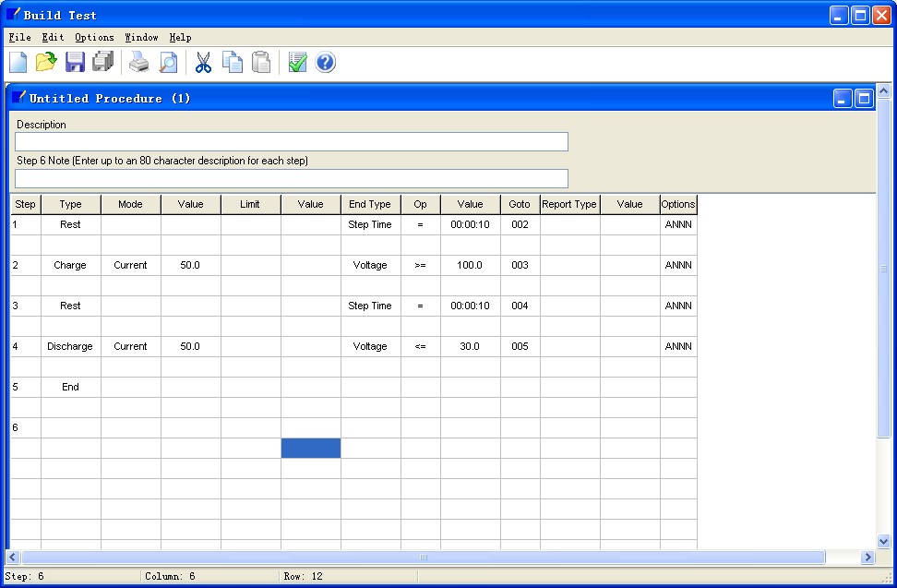This screenshot has width=897, height=588.
Task: Click the Save All stacked disks icon
Action: point(102,63)
